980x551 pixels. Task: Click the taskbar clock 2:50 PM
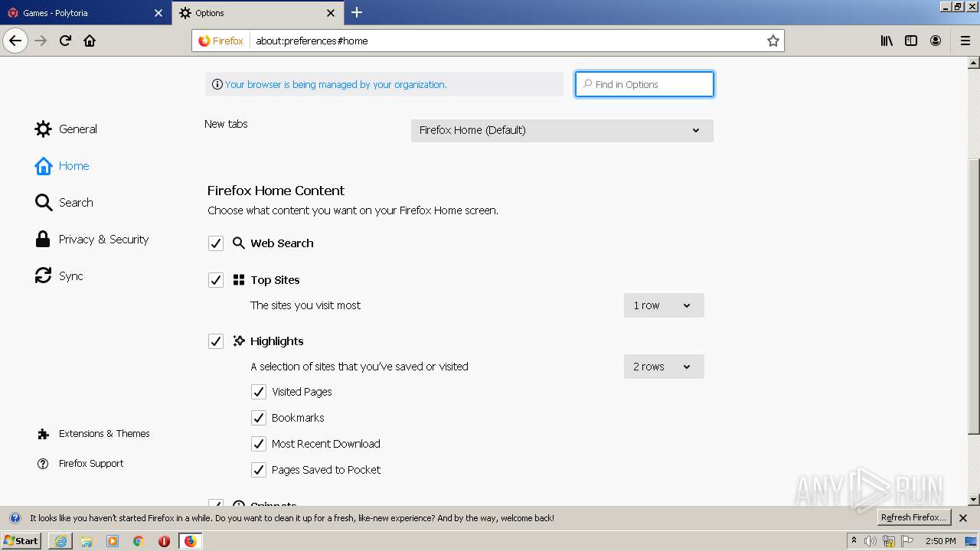click(941, 541)
